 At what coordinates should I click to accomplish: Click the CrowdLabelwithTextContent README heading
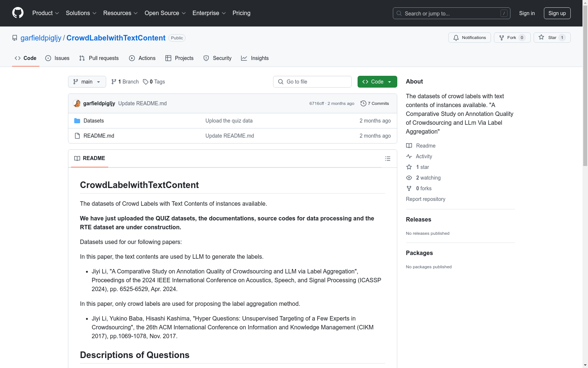click(x=139, y=185)
